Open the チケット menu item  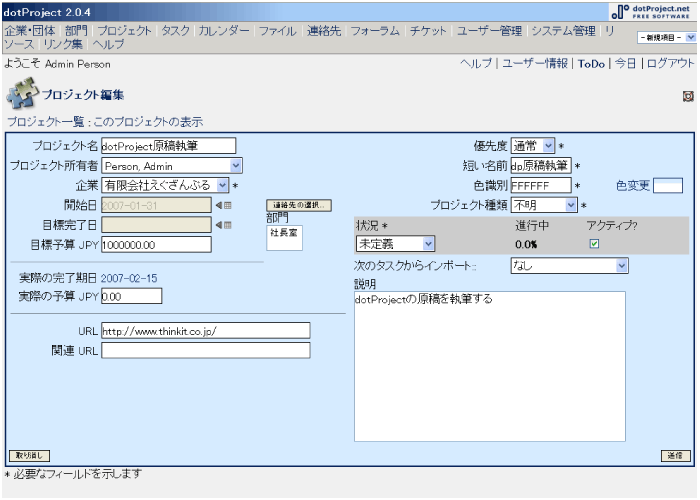[428, 31]
